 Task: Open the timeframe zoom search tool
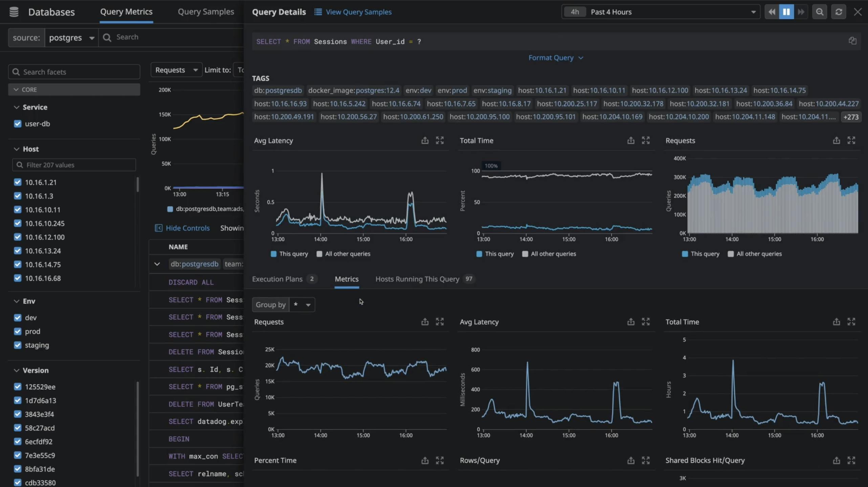pyautogui.click(x=820, y=11)
